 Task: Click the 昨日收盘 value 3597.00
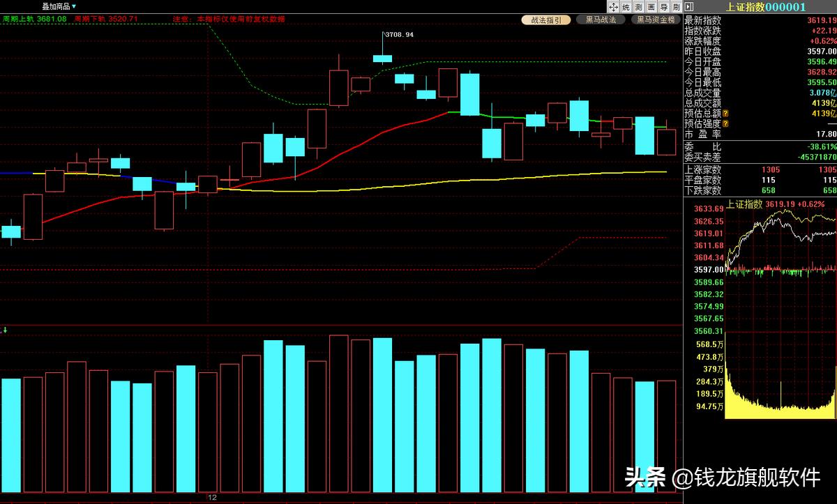[822, 52]
